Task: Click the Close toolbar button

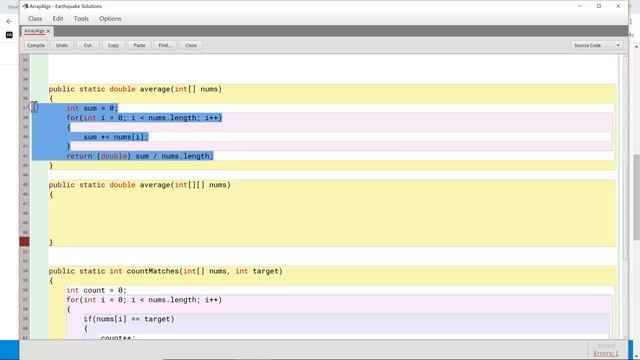Action: [x=191, y=45]
